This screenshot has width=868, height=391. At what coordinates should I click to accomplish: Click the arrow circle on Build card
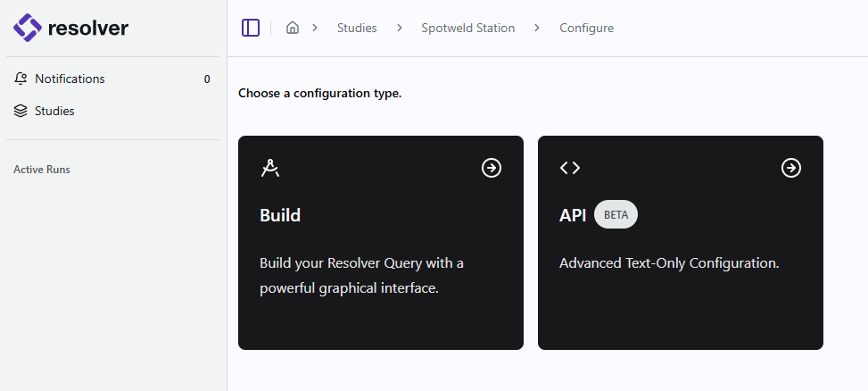(492, 168)
